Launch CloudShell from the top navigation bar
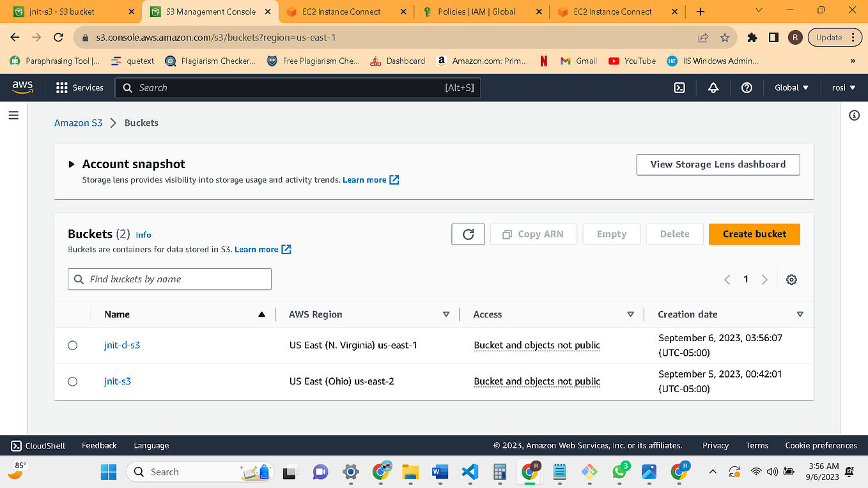868x488 pixels. tap(679, 88)
